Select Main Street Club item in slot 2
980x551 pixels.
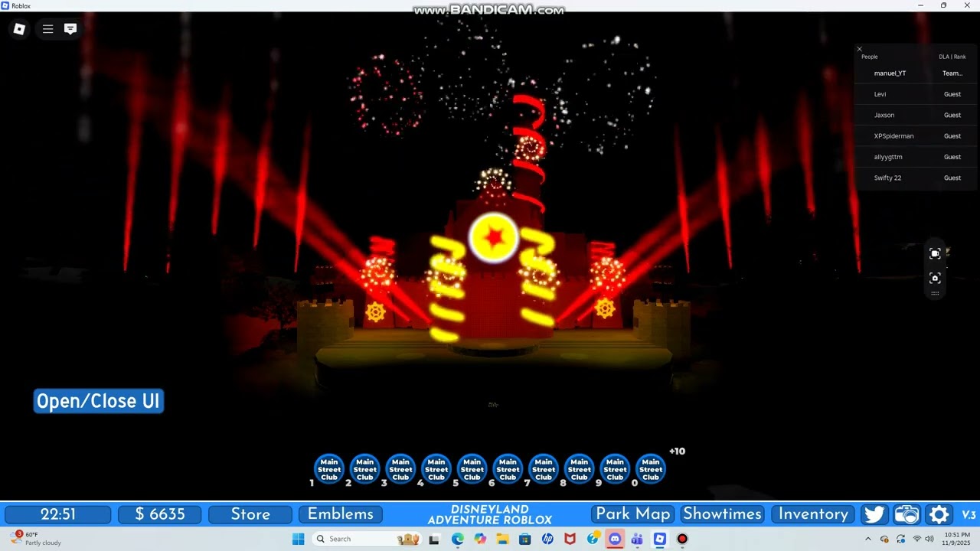365,469
